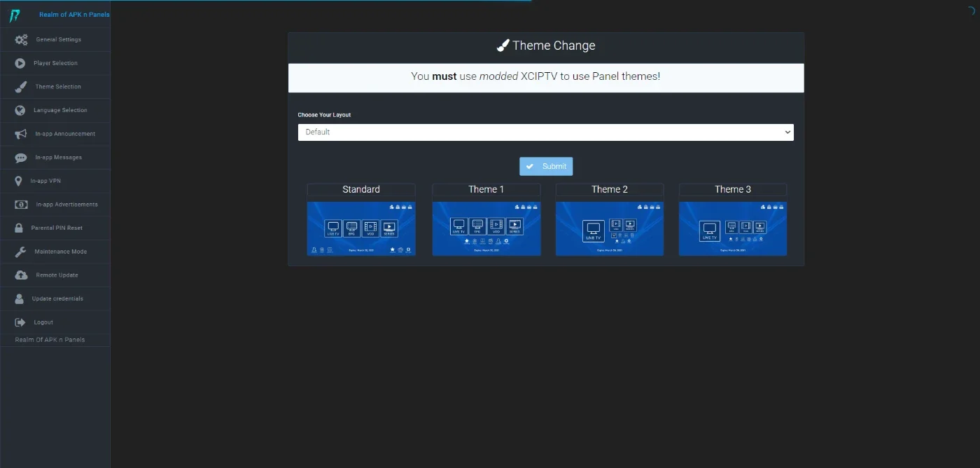Viewport: 980px width, 468px height.
Task: Open General Settings menu item
Action: click(x=55, y=40)
